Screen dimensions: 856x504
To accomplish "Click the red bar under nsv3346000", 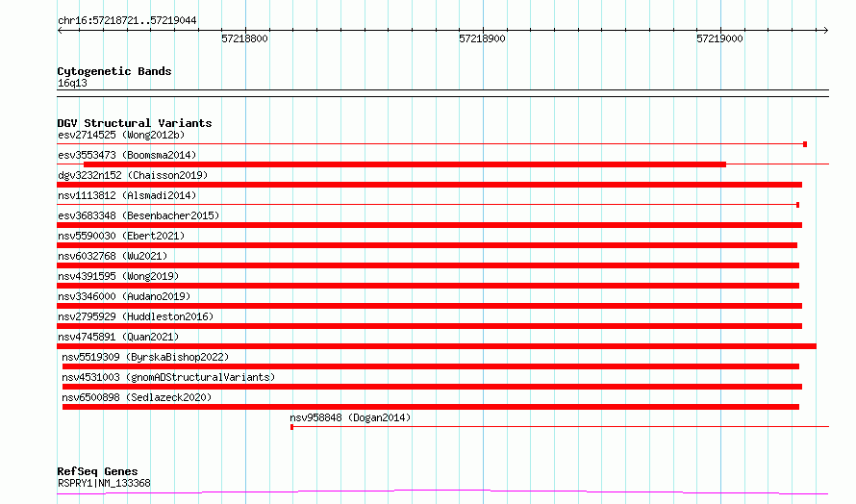I will (x=430, y=306).
